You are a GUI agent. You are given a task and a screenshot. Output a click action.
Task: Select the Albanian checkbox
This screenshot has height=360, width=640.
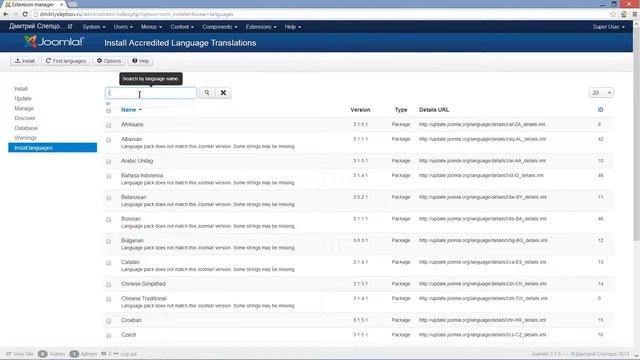point(109,140)
